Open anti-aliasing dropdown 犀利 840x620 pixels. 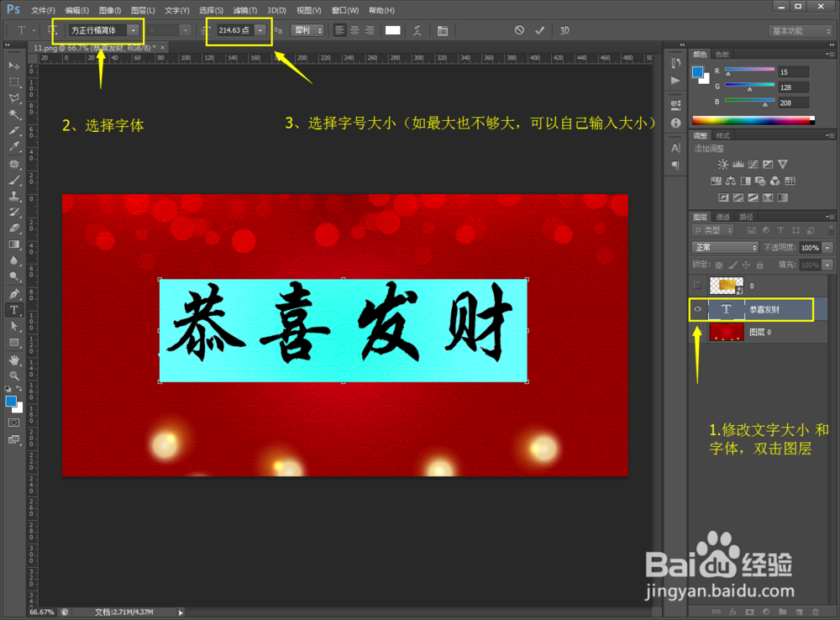(x=307, y=30)
